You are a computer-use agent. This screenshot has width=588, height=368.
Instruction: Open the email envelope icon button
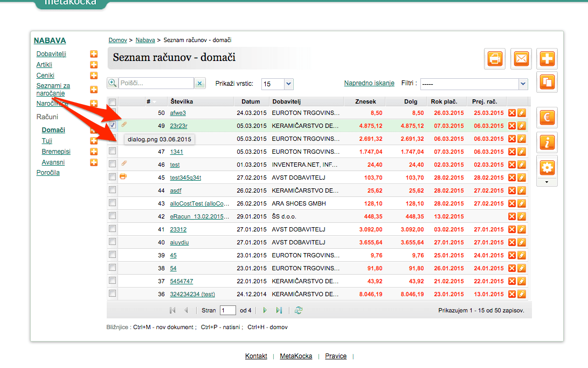point(521,59)
